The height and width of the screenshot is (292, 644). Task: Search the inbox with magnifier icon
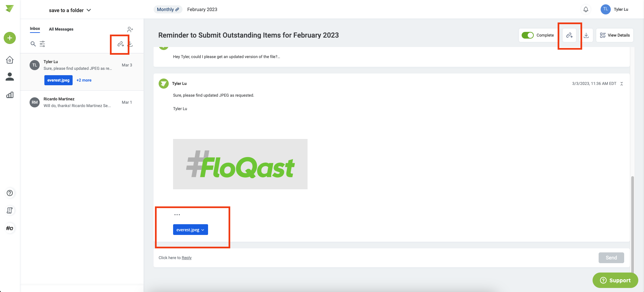[x=33, y=44]
